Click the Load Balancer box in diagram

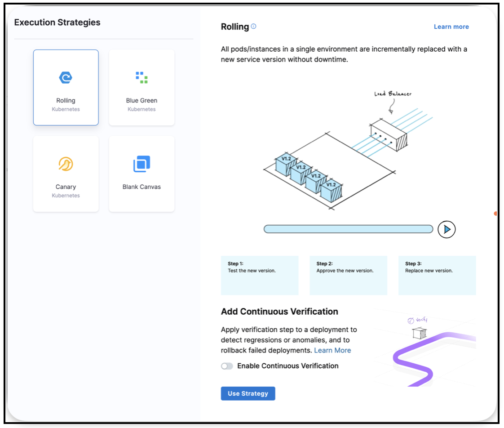pyautogui.click(x=388, y=135)
